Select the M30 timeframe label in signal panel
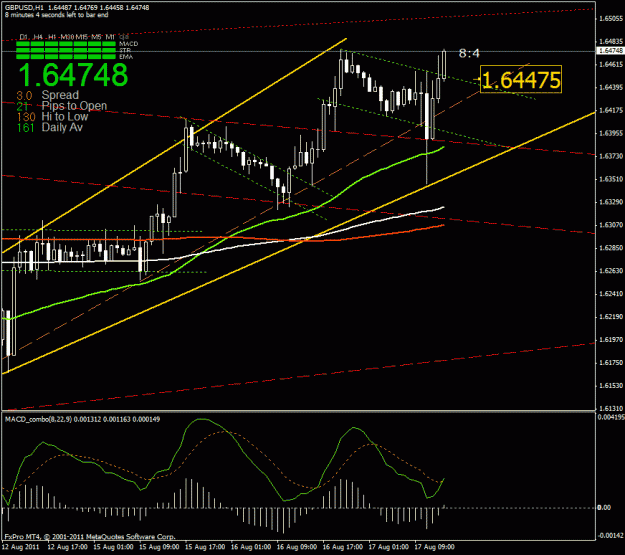 (67, 37)
